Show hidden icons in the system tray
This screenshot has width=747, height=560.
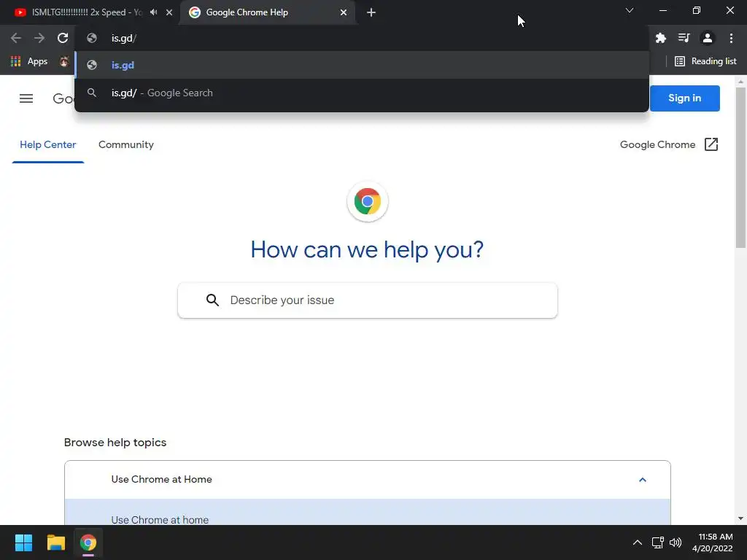(637, 542)
